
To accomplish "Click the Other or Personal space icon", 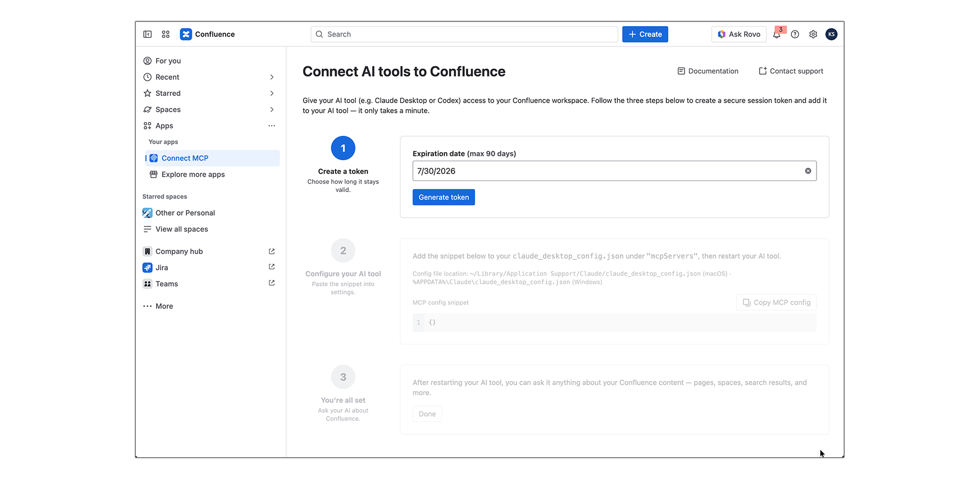I will pos(148,213).
